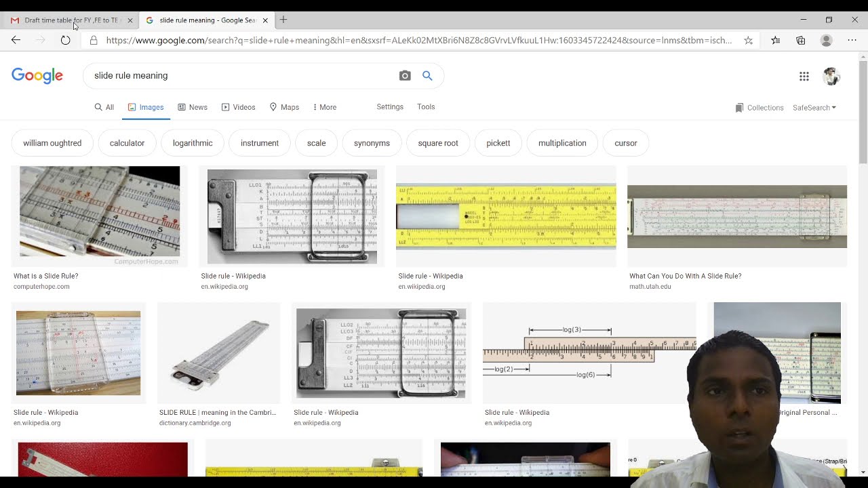Screen dimensions: 868x488
Task: Filter by the william oughtred chip
Action: pyautogui.click(x=52, y=143)
